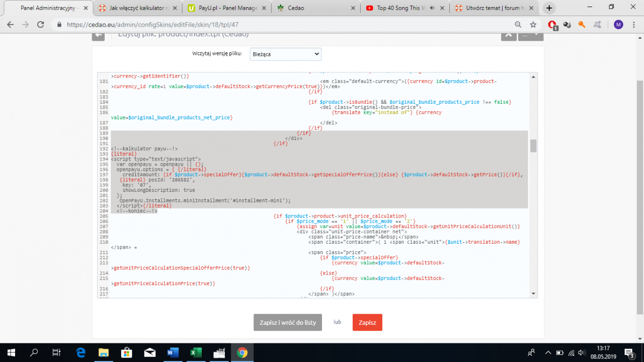Open the People icon in the system tray

(531, 353)
